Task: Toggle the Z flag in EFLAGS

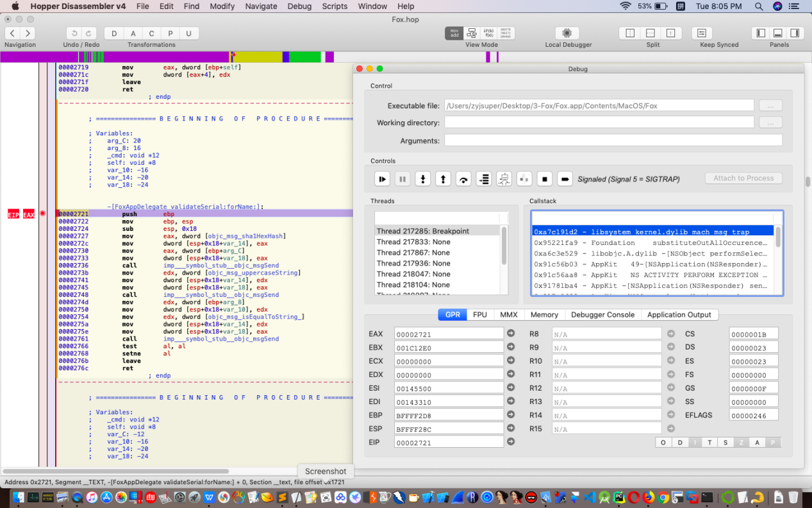Action: coord(742,443)
